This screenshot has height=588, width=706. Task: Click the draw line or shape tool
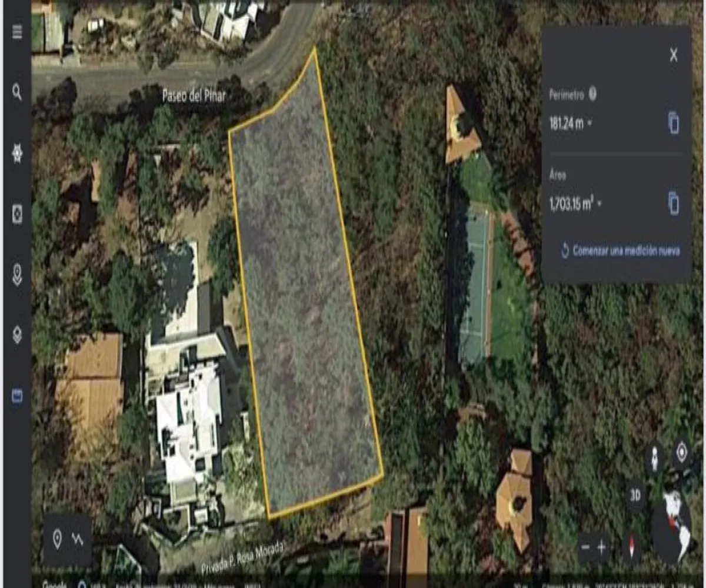pos(78,539)
